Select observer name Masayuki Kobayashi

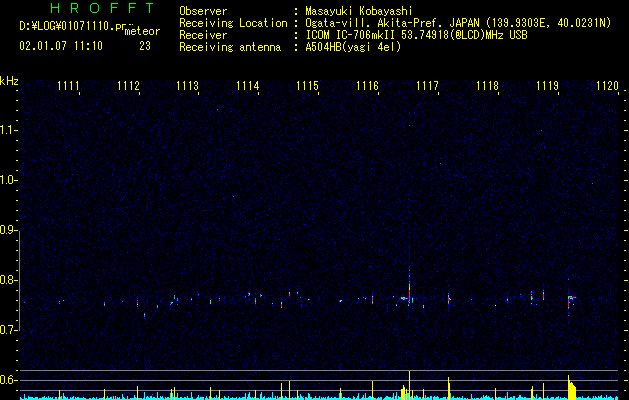[x=359, y=11]
